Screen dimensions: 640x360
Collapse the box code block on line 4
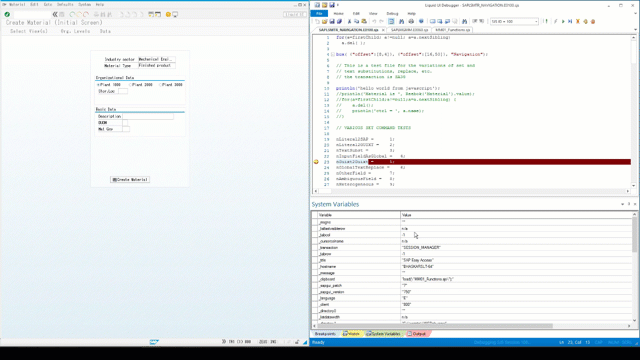coord(333,54)
